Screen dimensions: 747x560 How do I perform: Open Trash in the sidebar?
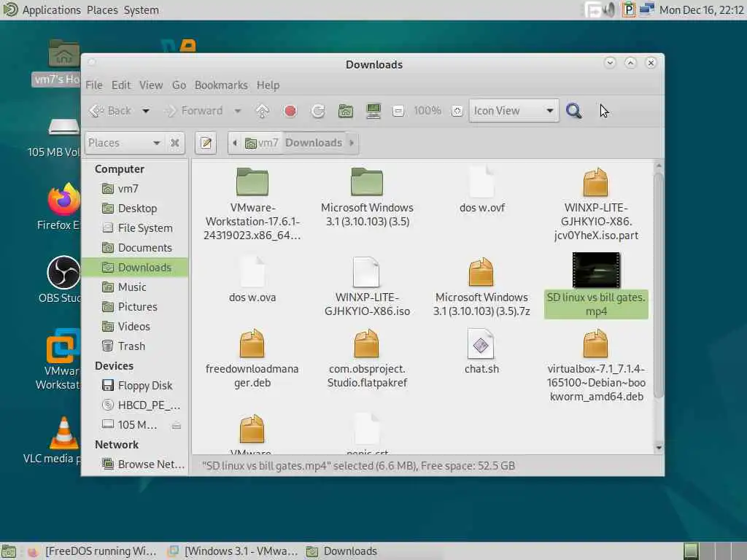135,346
